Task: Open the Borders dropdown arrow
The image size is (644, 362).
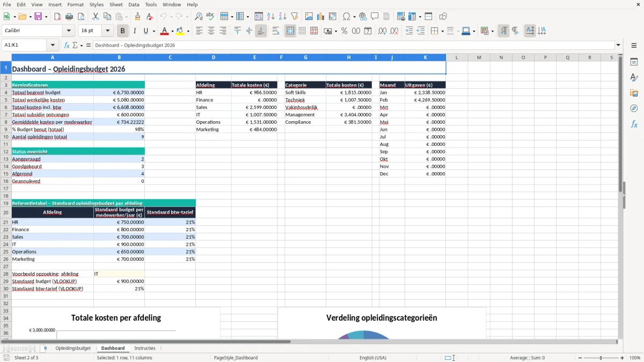Action: click(x=442, y=31)
